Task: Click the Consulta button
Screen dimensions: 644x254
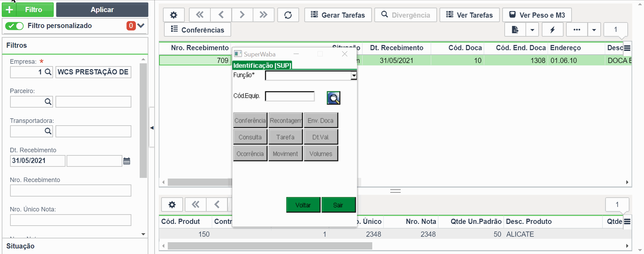Action: [250, 137]
